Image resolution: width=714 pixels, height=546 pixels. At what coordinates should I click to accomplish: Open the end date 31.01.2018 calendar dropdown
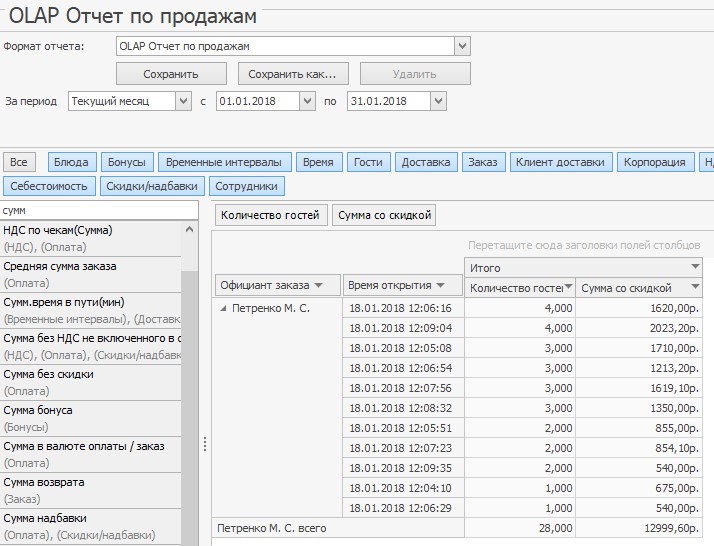coord(437,101)
